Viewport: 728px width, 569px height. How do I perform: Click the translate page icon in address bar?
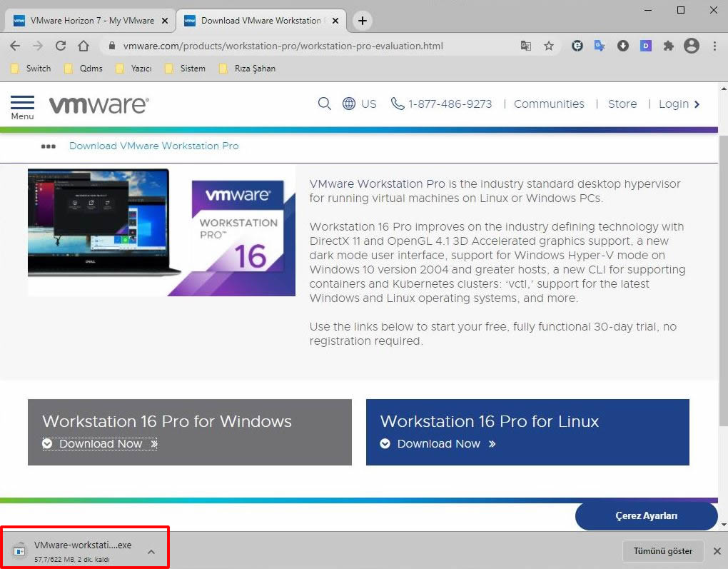tap(525, 46)
